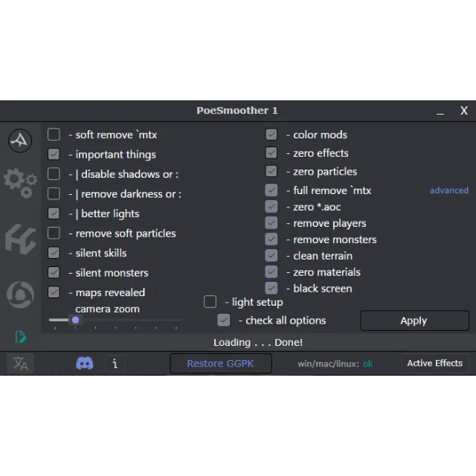This screenshot has height=476, width=476.
Task: Uncheck the remove players checkbox
Action: (x=271, y=223)
